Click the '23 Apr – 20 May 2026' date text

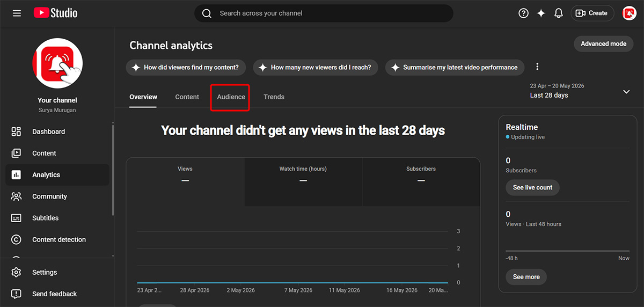557,86
